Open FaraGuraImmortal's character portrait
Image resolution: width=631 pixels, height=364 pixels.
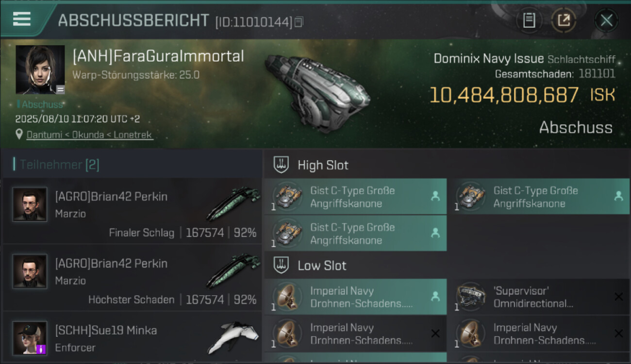click(40, 69)
